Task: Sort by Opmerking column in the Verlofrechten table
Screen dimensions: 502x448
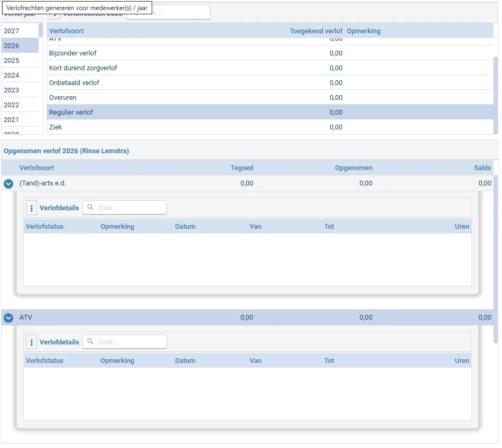Action: (x=364, y=31)
